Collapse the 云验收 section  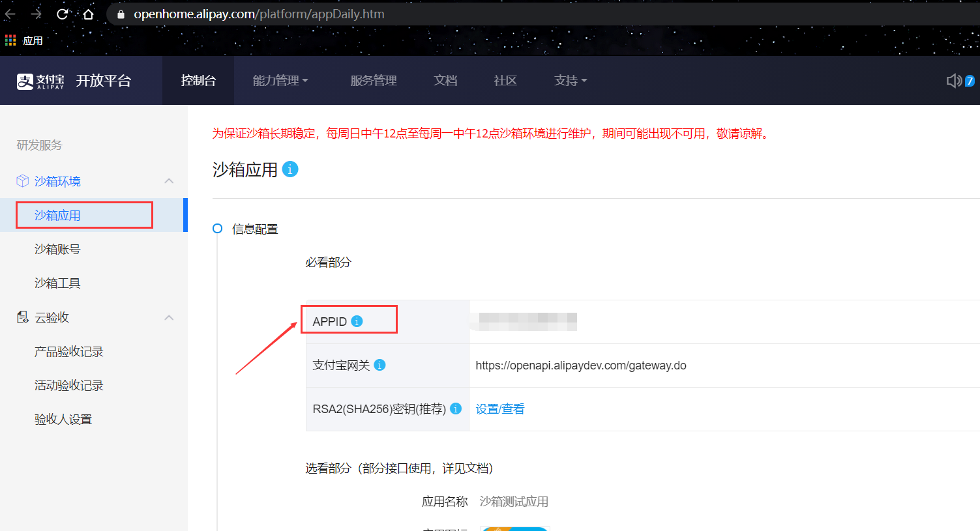(169, 317)
